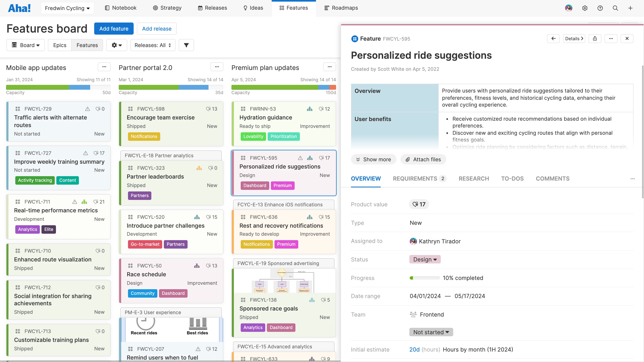Expand description with Show more

tap(373, 159)
